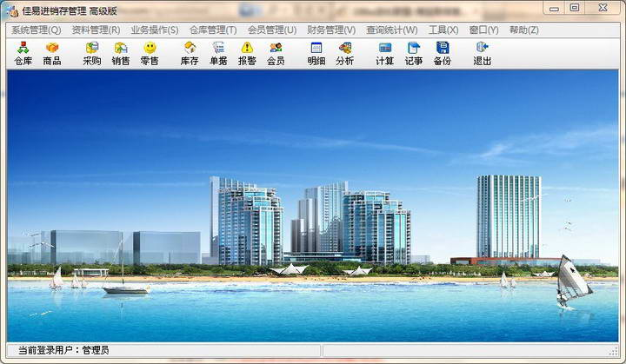The image size is (626, 364).
Task: Open the 明细 details toolbar icon
Action: point(316,54)
